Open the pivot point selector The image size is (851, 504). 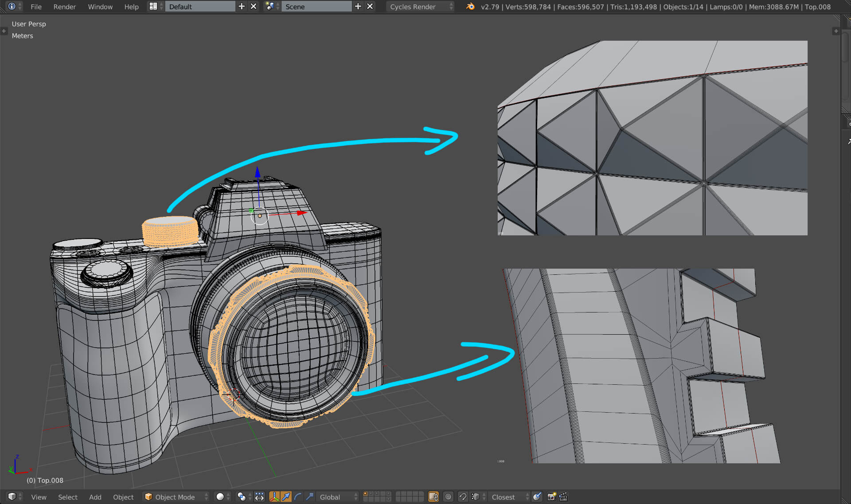[244, 497]
